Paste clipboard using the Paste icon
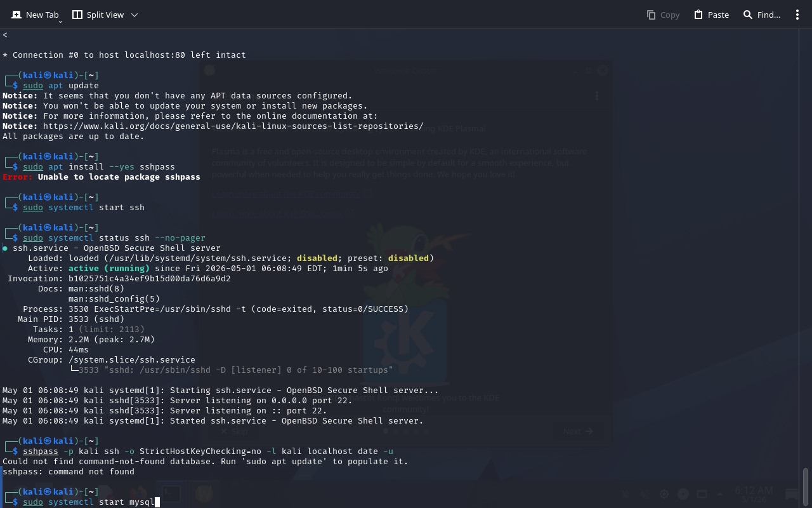 pyautogui.click(x=698, y=15)
